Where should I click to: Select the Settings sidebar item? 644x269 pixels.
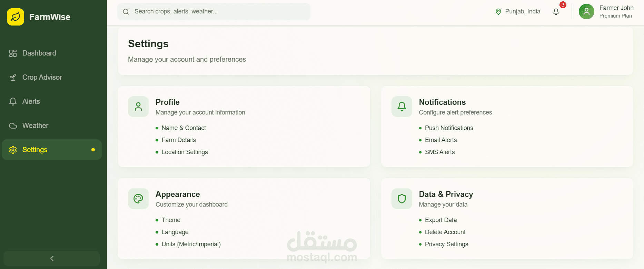(x=35, y=150)
